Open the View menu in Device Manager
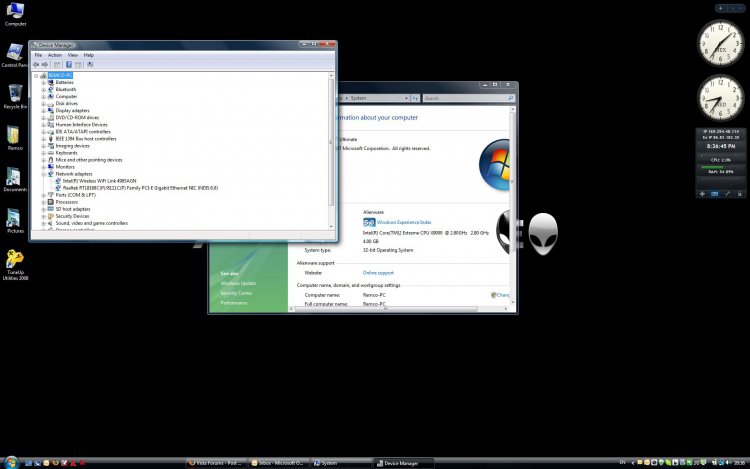The height and width of the screenshot is (469, 750). pos(72,55)
